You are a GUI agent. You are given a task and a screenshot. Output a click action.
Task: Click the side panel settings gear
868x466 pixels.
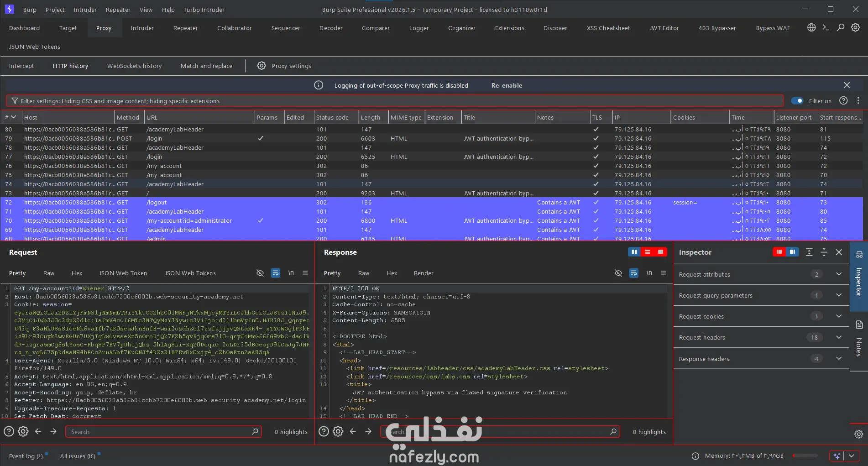[x=858, y=434]
